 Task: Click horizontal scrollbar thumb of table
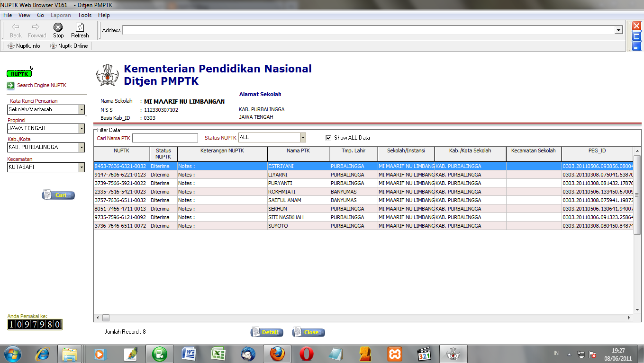(x=106, y=318)
